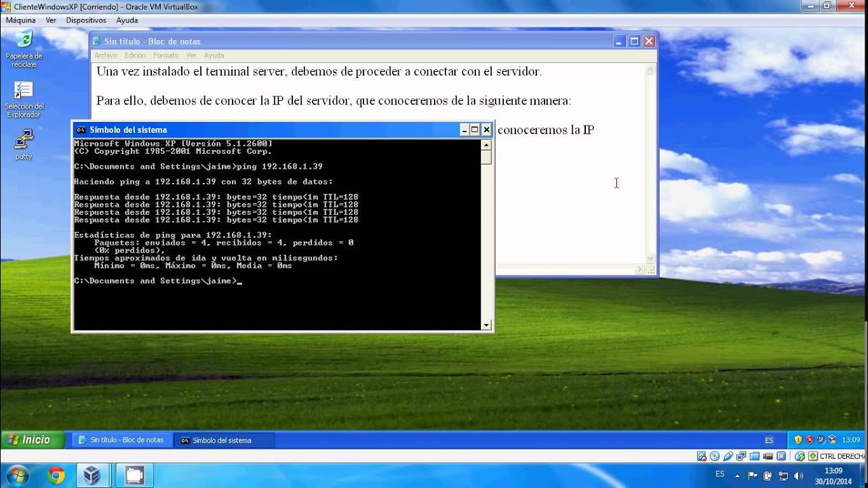Maximize the Bloc de notas window
The width and height of the screenshot is (868, 488).
634,41
